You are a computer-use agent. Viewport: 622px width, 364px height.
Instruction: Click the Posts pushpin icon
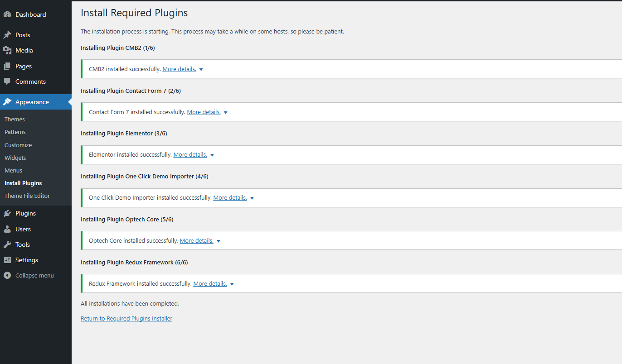(7, 35)
